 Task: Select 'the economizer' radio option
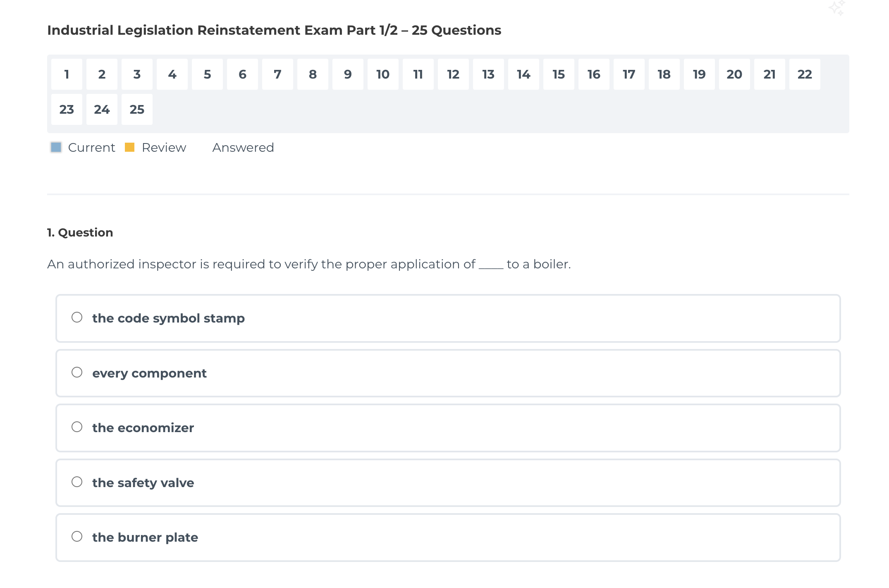point(77,427)
